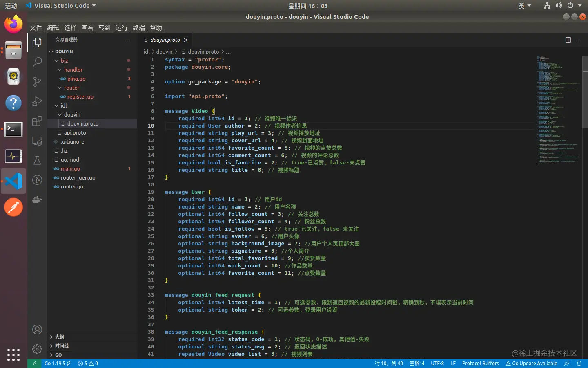Close the douyin.proto editor tab

pos(185,40)
